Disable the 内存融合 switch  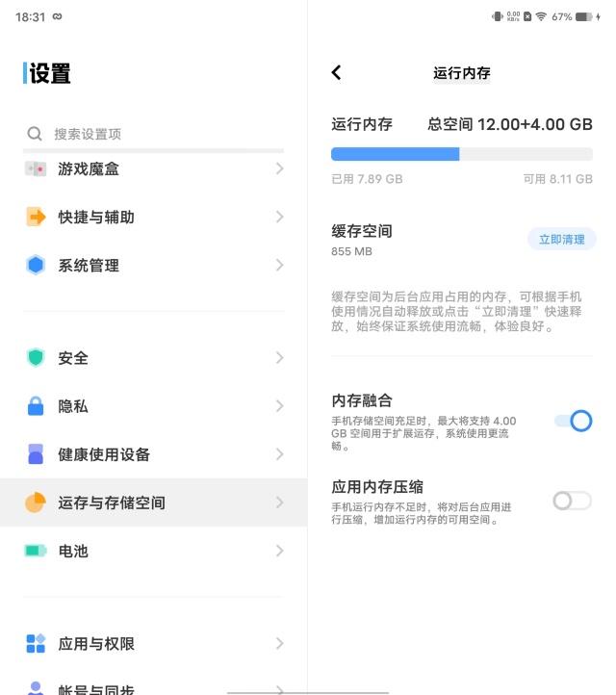573,421
